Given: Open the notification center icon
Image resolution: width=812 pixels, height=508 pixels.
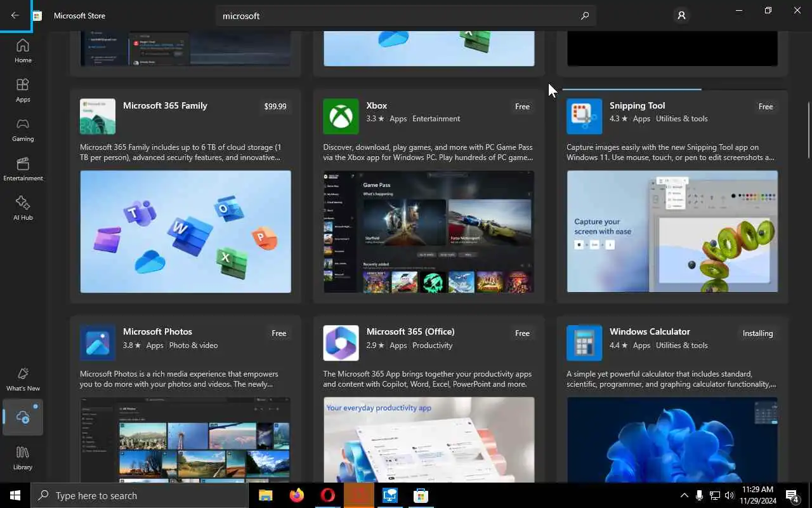Looking at the screenshot, I should (792, 495).
